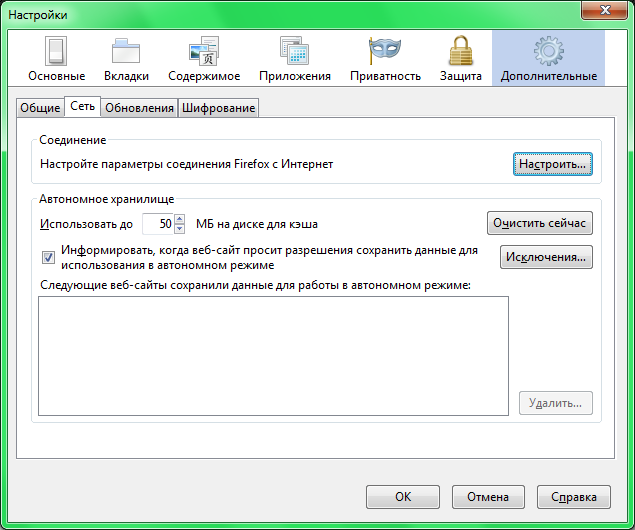The image size is (635, 530).
Task: Open the Исключения... dialog
Action: 546,257
